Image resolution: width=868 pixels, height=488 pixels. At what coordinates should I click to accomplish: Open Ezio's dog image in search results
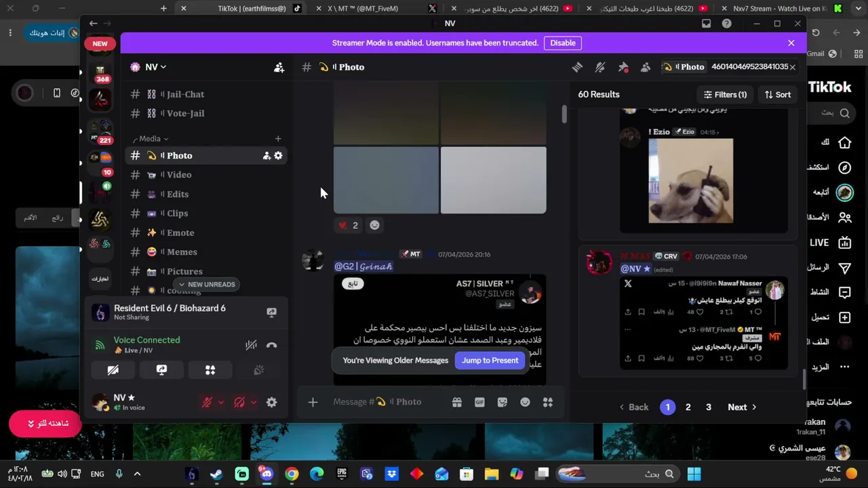click(690, 181)
